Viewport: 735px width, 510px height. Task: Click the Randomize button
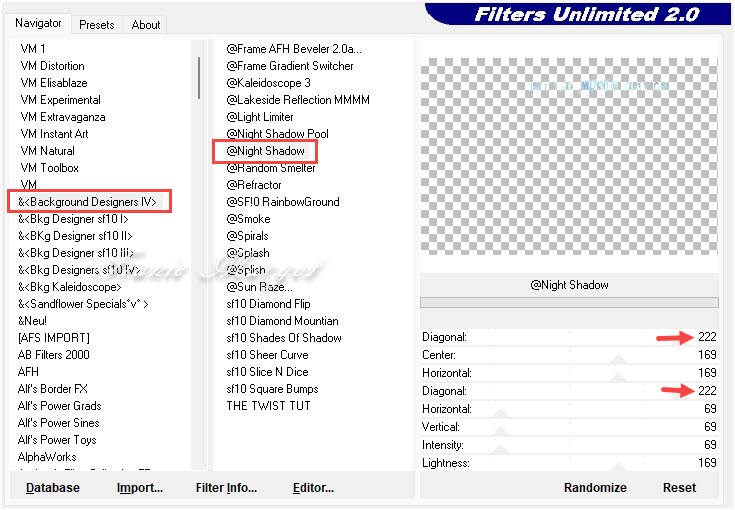point(595,488)
